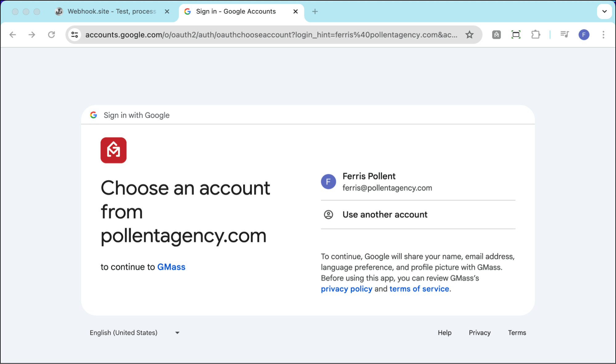Click the bookmark star icon in address bar
This screenshot has width=616, height=364.
tap(470, 35)
